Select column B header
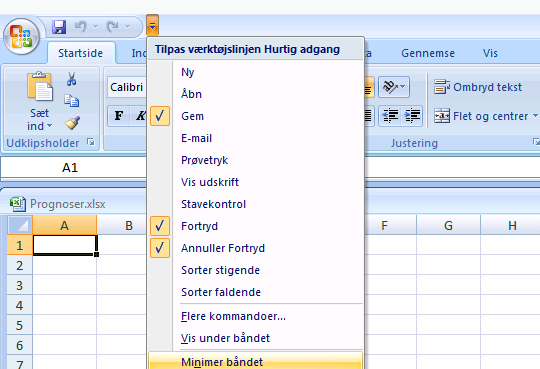Viewport: 540px width, 369px height. (122, 225)
